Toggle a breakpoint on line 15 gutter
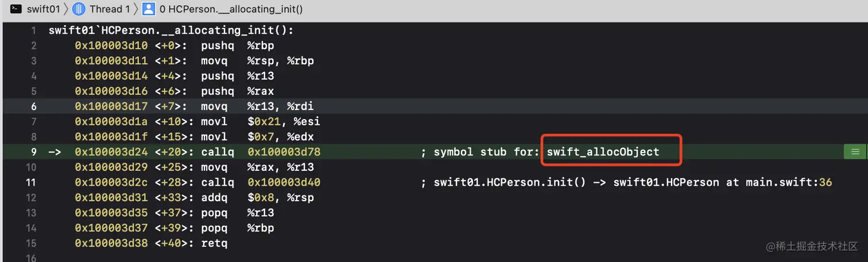 click(33, 243)
